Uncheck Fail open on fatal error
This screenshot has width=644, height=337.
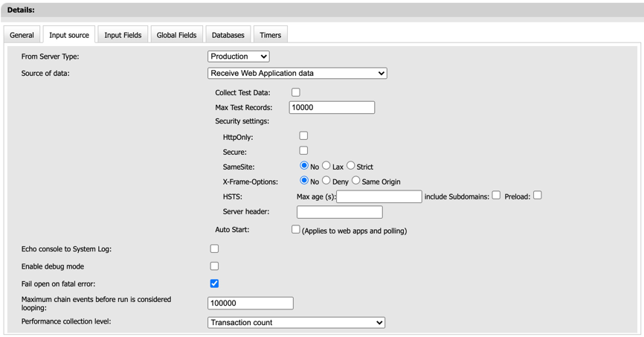click(x=214, y=283)
